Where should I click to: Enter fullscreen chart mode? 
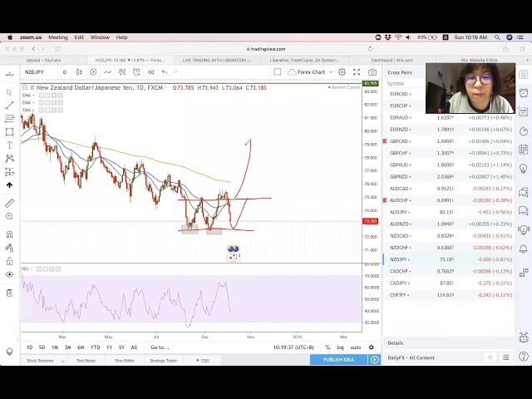coord(357,72)
